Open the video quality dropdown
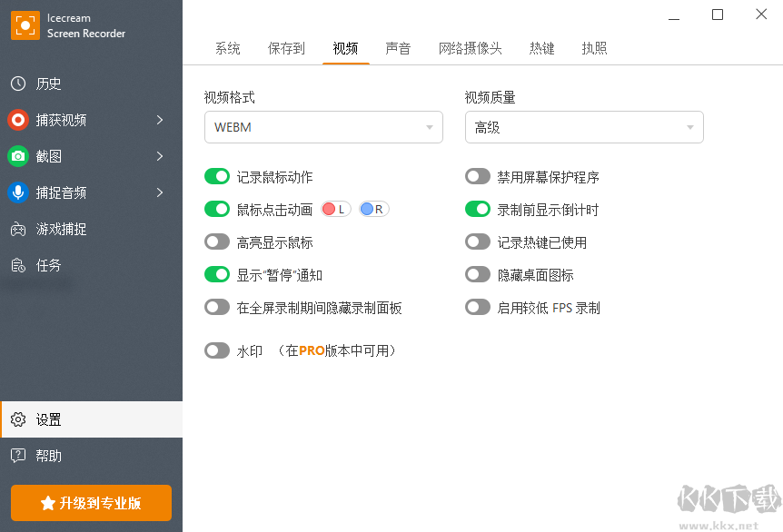The width and height of the screenshot is (783, 532). coord(584,127)
